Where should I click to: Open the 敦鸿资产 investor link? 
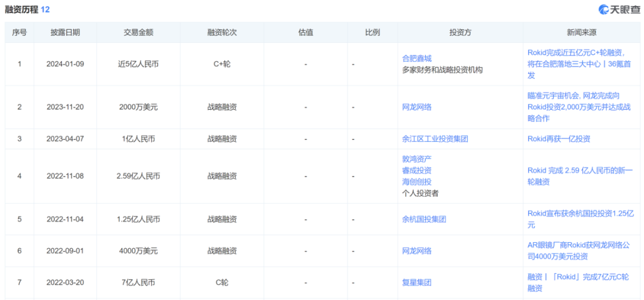[x=417, y=159]
